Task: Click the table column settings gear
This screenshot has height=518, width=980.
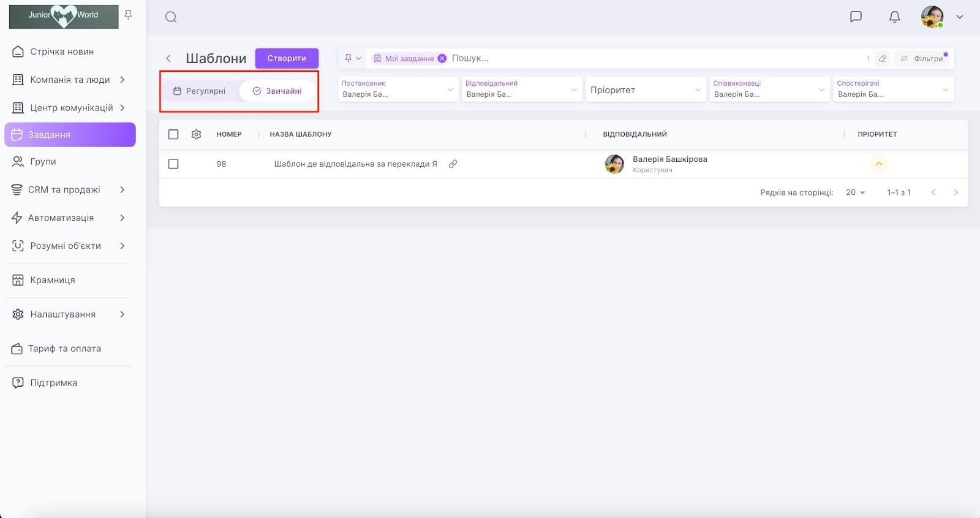Action: [196, 134]
